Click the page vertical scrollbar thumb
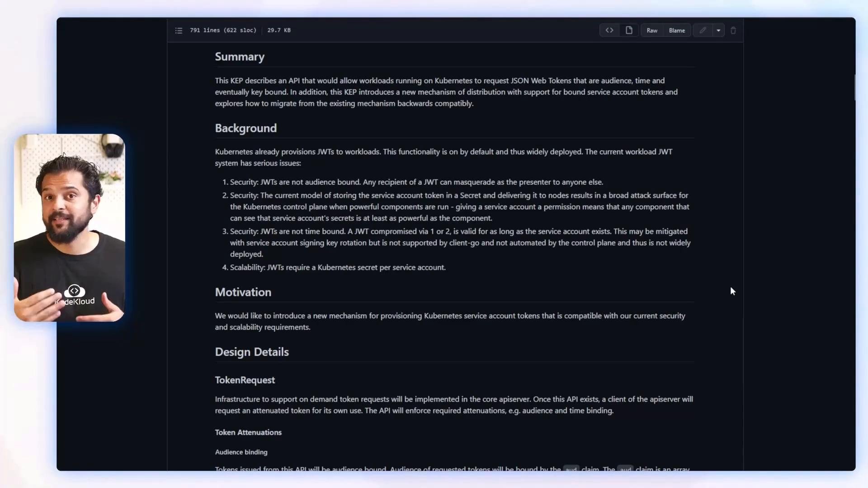Screen dimensions: 868x488 [854, 87]
